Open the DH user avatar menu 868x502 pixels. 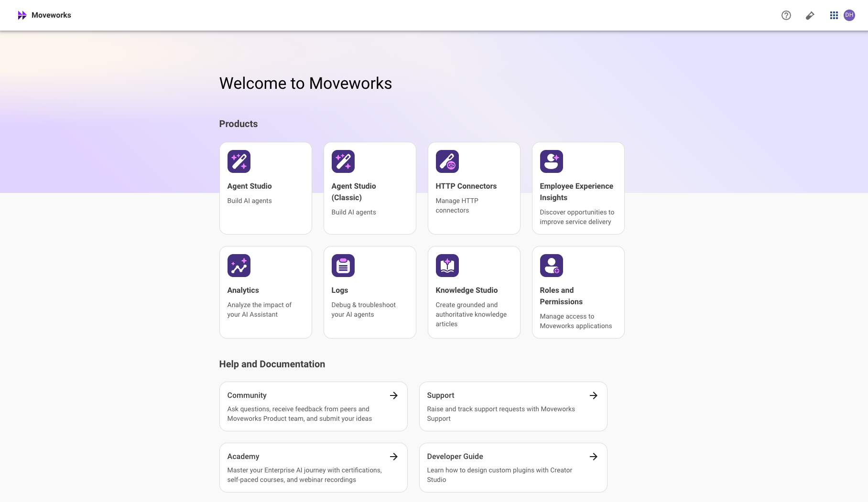[849, 15]
